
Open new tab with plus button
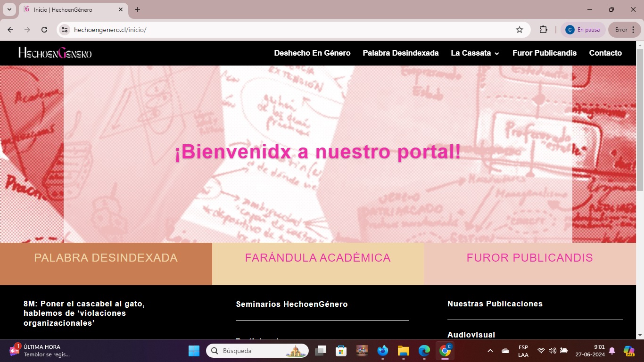[x=138, y=9]
